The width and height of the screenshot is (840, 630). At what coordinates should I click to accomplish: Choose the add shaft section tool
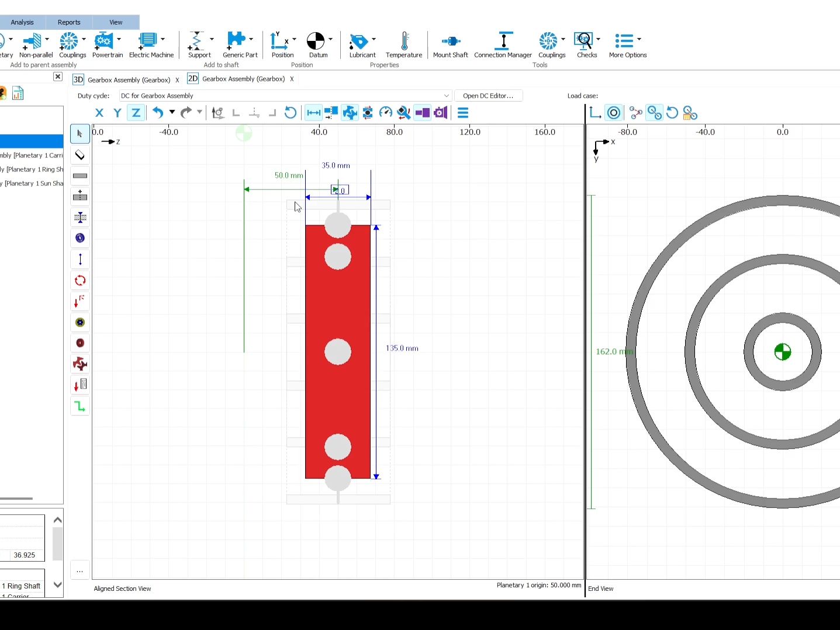click(x=80, y=196)
